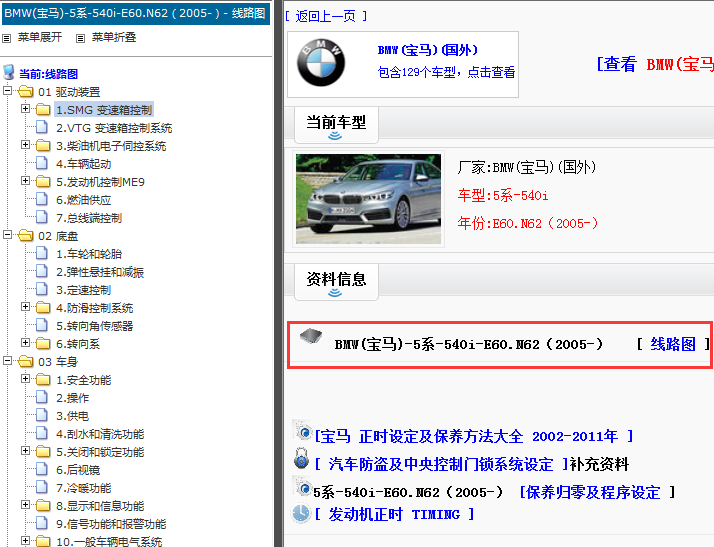
Task: Open the BMW(宝马)(国外) brand link
Action: (x=428, y=50)
